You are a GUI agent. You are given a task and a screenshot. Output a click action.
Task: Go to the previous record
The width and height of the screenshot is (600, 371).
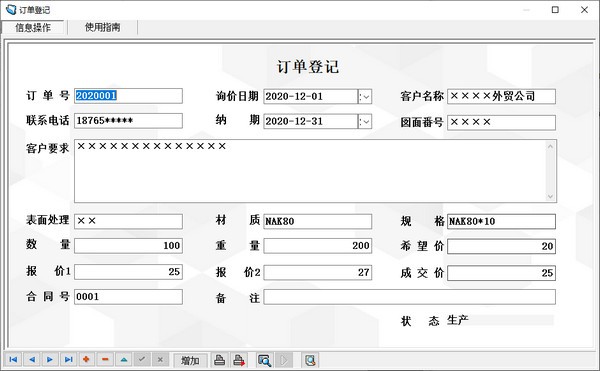click(32, 360)
